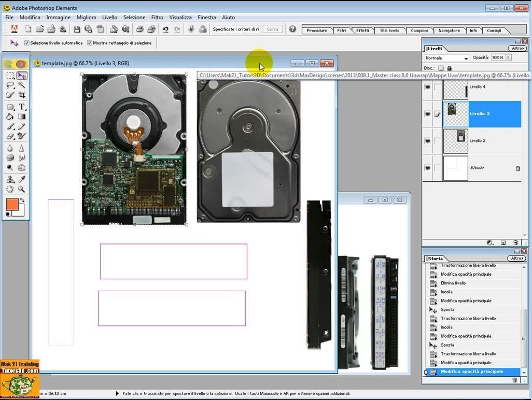Open the Immagine menu
This screenshot has width=532, height=400.
pyautogui.click(x=59, y=17)
